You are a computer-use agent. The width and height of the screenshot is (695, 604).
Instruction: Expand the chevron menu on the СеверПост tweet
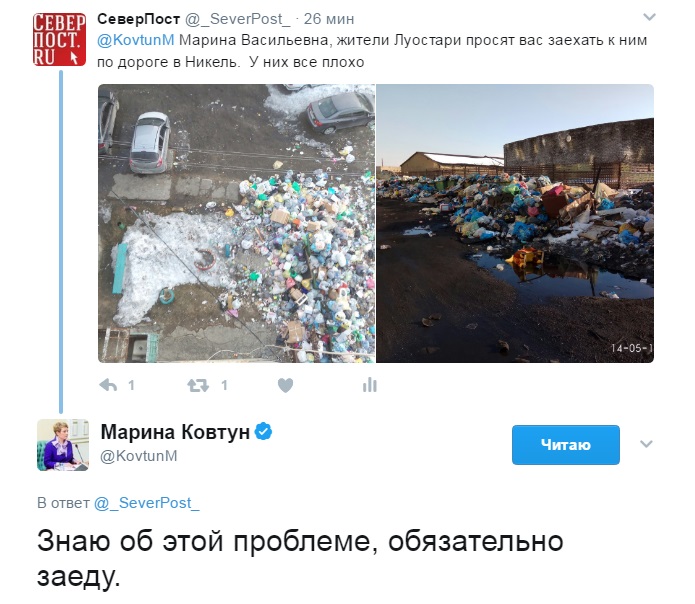click(x=649, y=17)
